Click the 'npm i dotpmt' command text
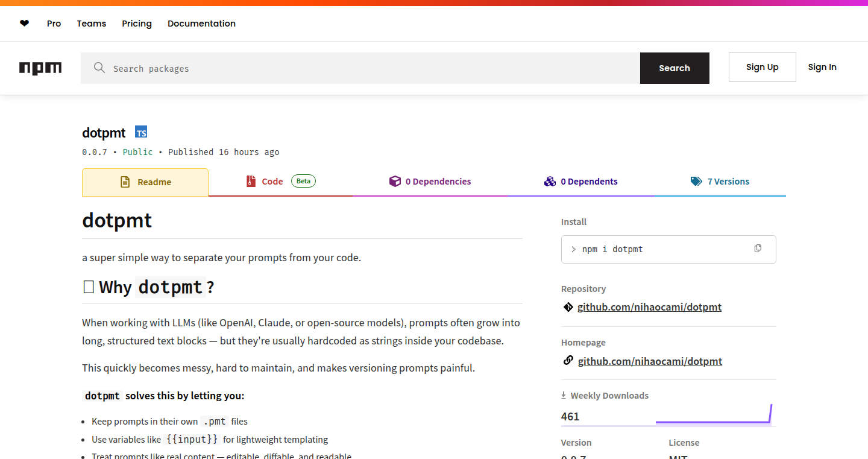Viewport: 868px width, 459px height. click(612, 249)
